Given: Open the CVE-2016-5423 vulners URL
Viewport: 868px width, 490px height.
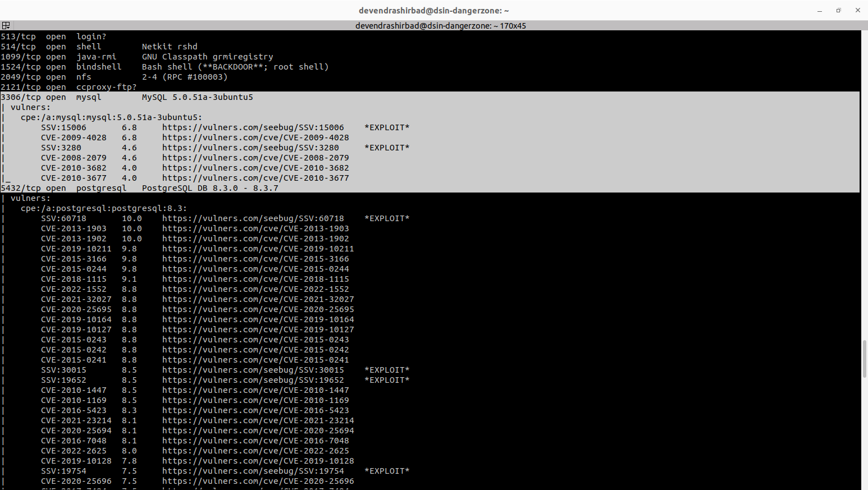Looking at the screenshot, I should pos(255,410).
